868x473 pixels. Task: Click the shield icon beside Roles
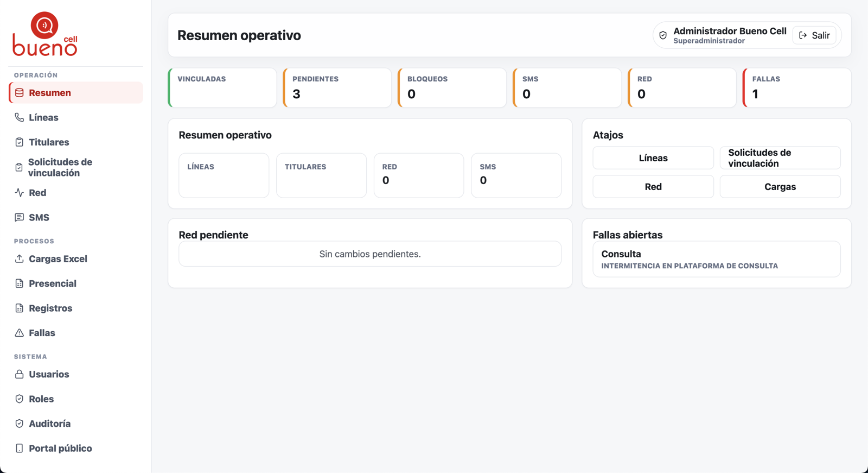tap(20, 399)
